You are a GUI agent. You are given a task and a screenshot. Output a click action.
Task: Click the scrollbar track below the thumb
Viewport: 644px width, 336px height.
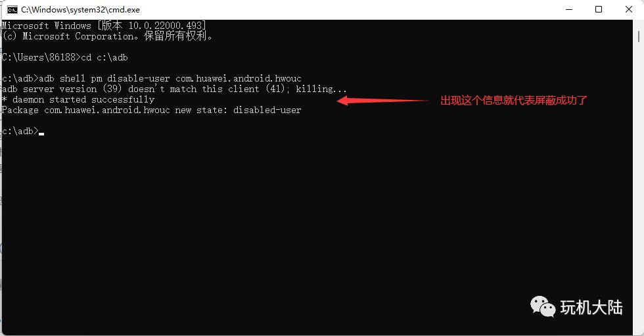(639, 185)
